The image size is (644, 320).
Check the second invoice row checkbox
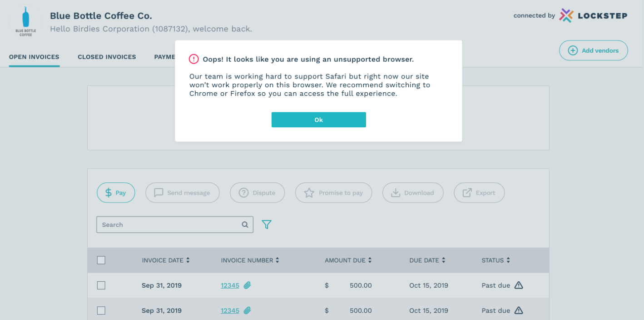101,310
